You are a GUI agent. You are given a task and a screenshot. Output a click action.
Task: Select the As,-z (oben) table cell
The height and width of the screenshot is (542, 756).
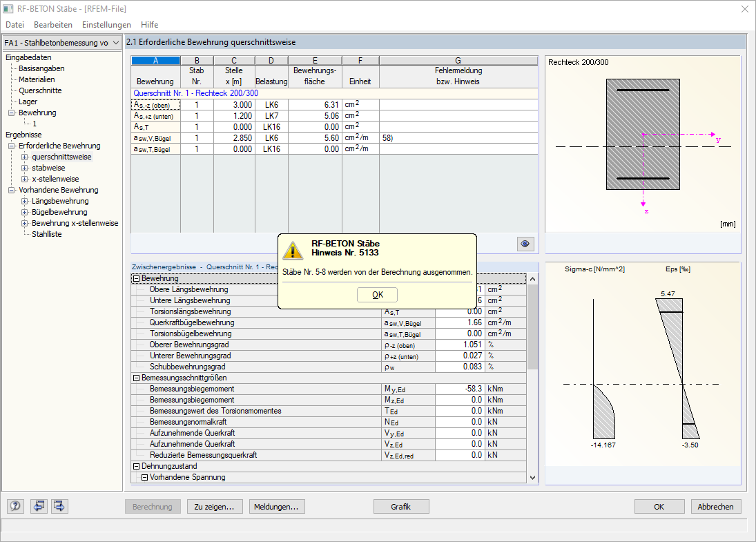pos(156,105)
